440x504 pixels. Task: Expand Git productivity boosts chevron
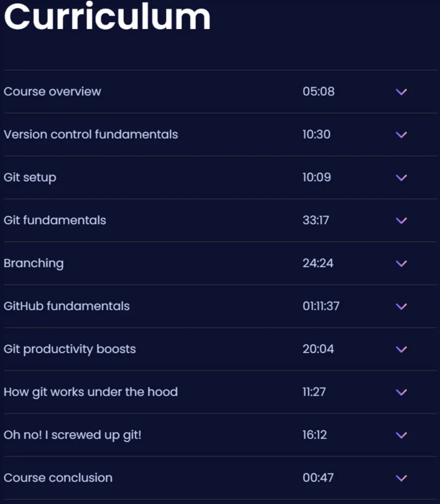401,349
